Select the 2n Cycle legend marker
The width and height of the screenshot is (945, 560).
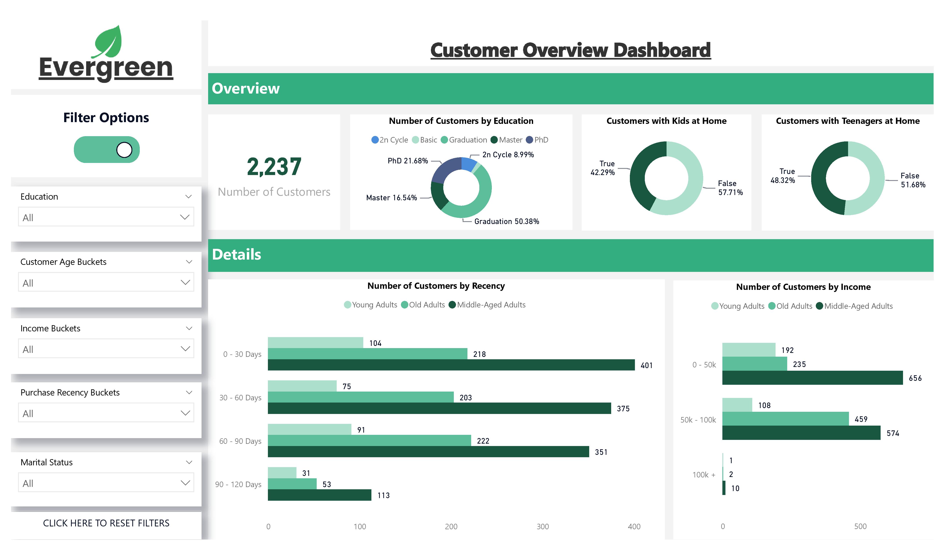click(374, 140)
